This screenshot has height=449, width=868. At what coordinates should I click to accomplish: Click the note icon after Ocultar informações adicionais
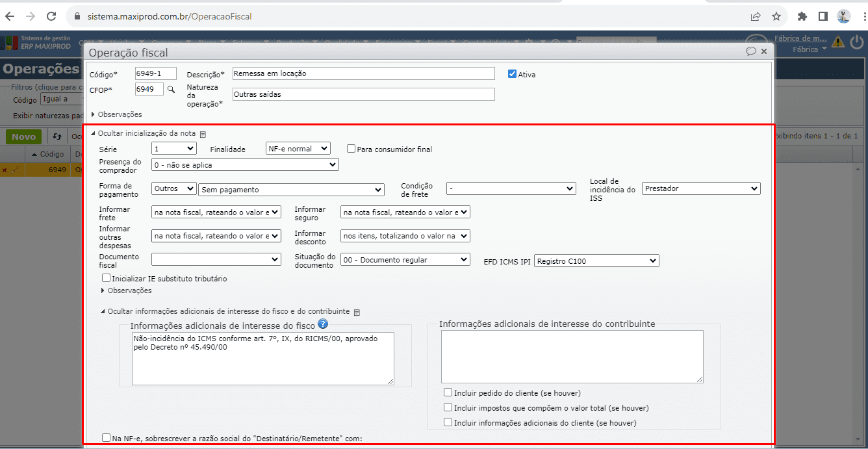357,312
